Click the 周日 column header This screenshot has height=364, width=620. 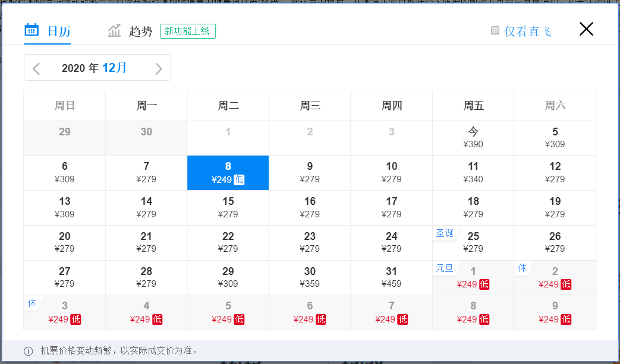point(64,106)
